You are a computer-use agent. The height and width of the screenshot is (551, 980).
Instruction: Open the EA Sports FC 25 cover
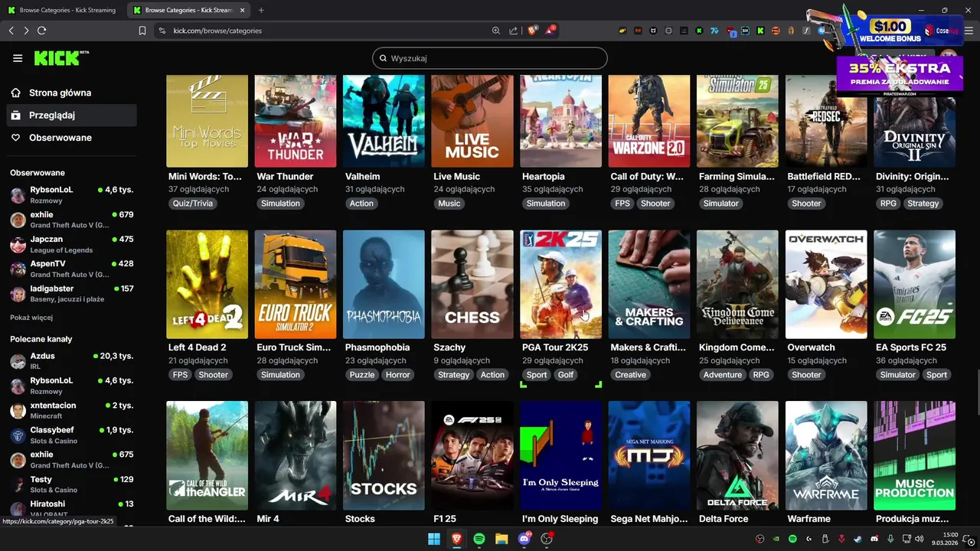(914, 284)
